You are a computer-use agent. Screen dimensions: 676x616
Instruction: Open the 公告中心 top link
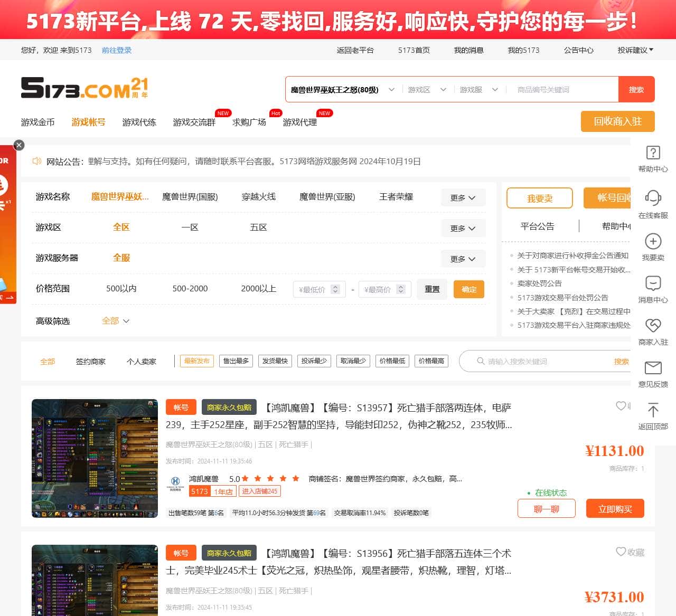pos(579,50)
